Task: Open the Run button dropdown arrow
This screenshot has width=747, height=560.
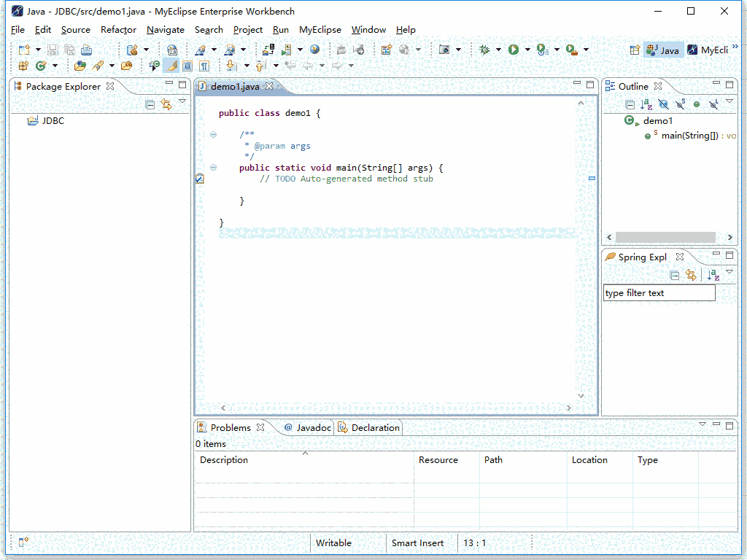Action: (527, 50)
